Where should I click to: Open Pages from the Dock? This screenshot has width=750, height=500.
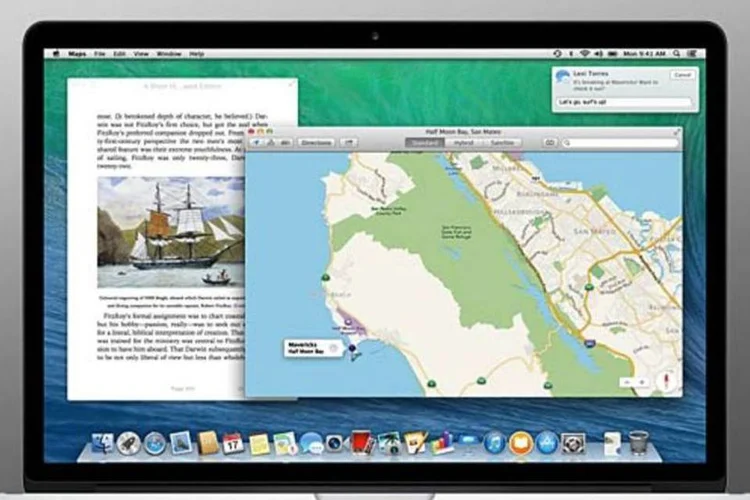click(415, 443)
